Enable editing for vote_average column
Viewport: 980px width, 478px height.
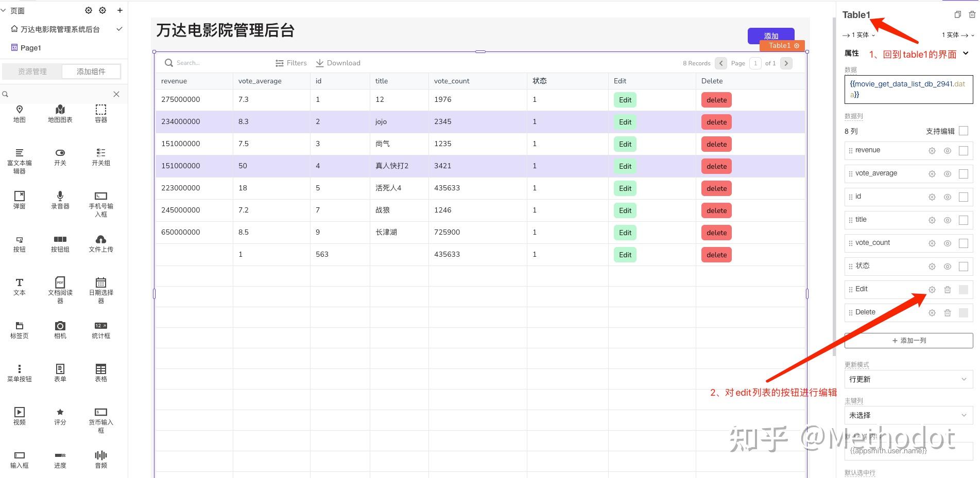coord(964,174)
